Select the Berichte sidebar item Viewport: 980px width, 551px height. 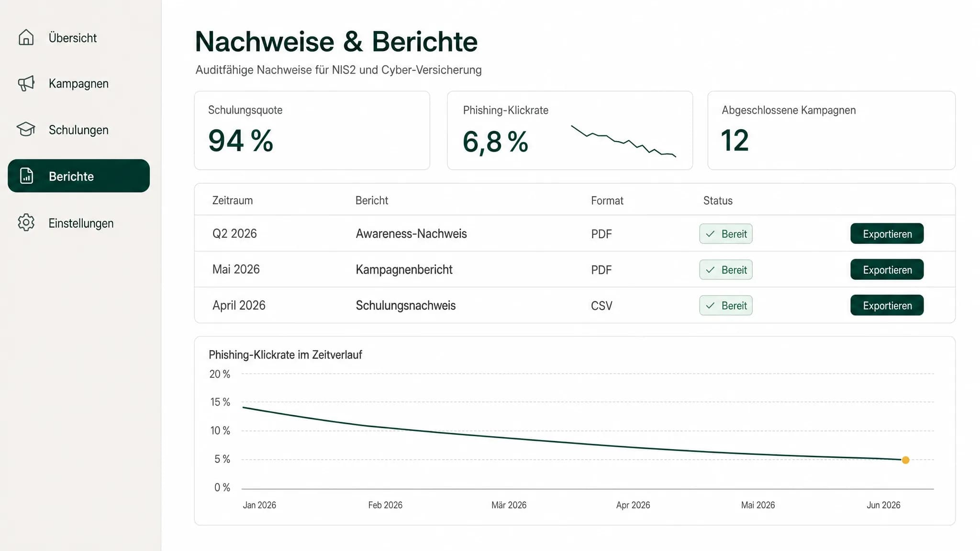(79, 176)
